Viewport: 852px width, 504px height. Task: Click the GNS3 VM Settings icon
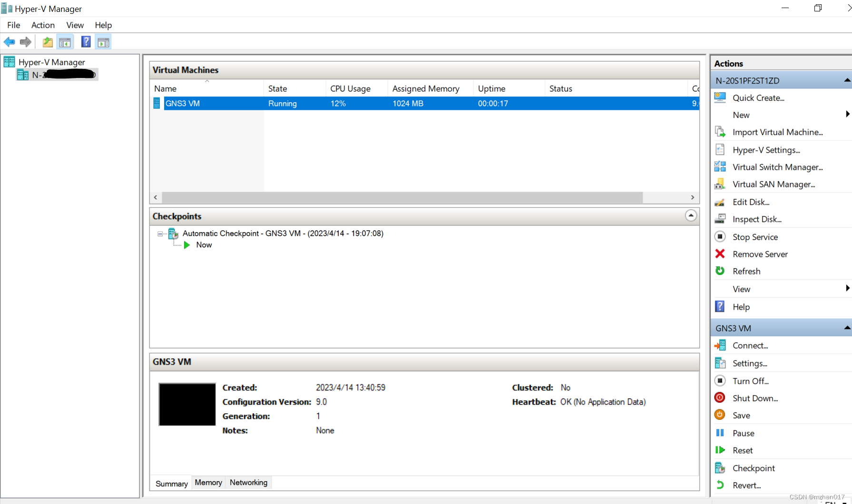point(720,363)
